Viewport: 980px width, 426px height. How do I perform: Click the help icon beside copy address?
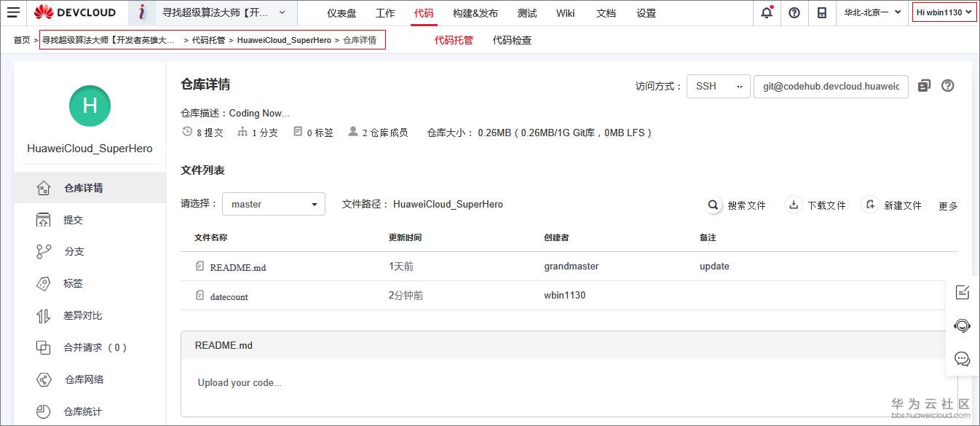[947, 86]
